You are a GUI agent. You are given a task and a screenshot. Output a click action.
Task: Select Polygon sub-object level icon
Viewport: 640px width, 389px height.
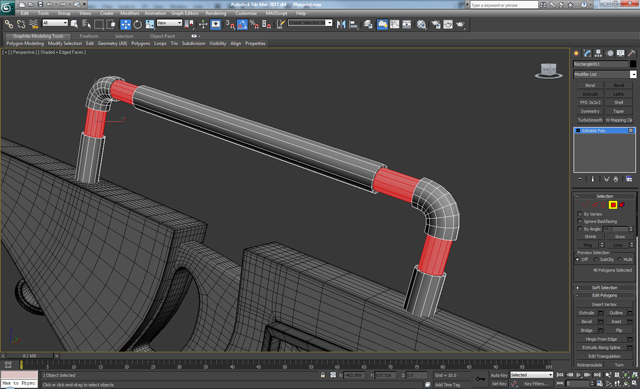tap(613, 205)
